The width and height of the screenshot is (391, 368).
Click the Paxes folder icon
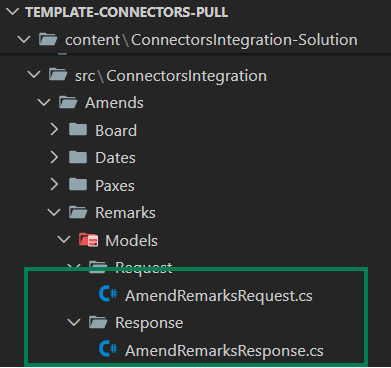[78, 184]
